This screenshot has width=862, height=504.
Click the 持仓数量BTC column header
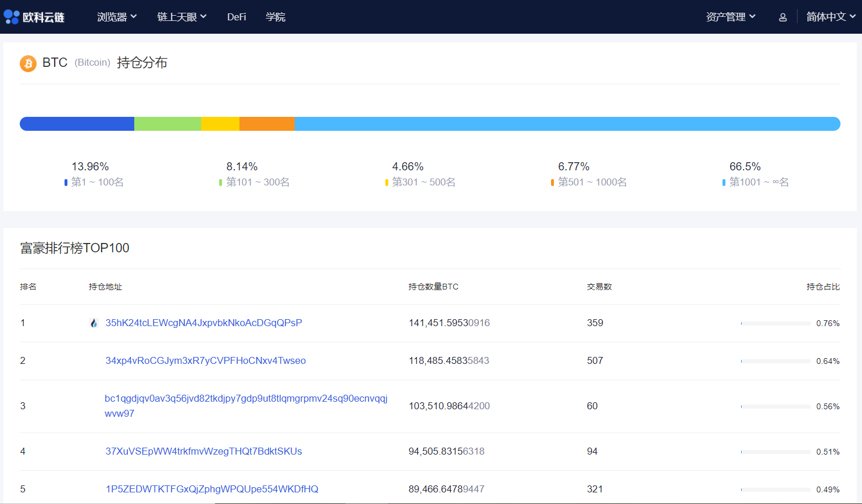(434, 287)
